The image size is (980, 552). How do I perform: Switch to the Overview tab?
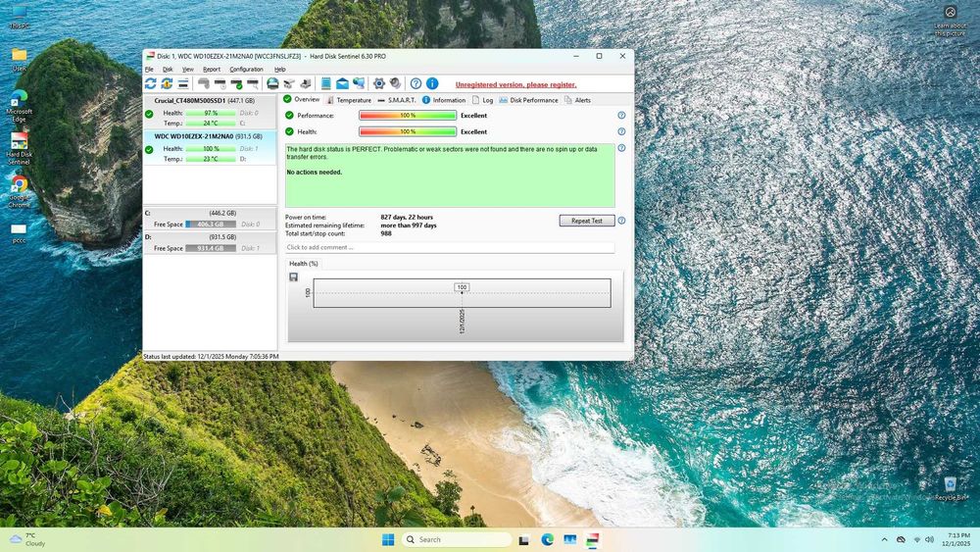(301, 99)
